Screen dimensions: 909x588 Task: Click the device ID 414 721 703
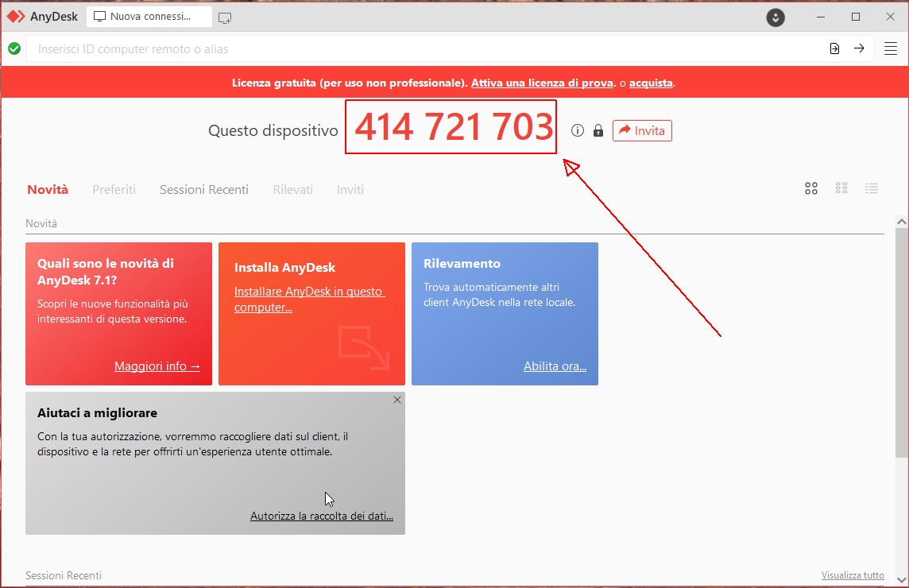[x=454, y=126]
